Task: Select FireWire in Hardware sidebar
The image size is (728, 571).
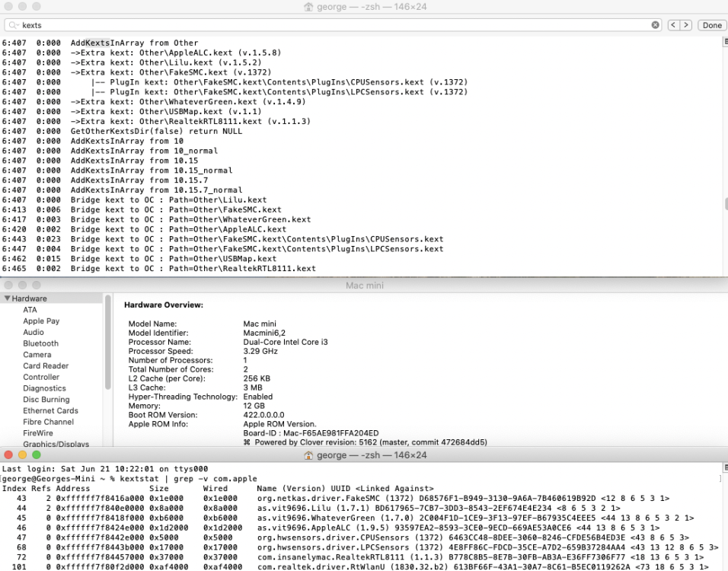Action: click(38, 433)
